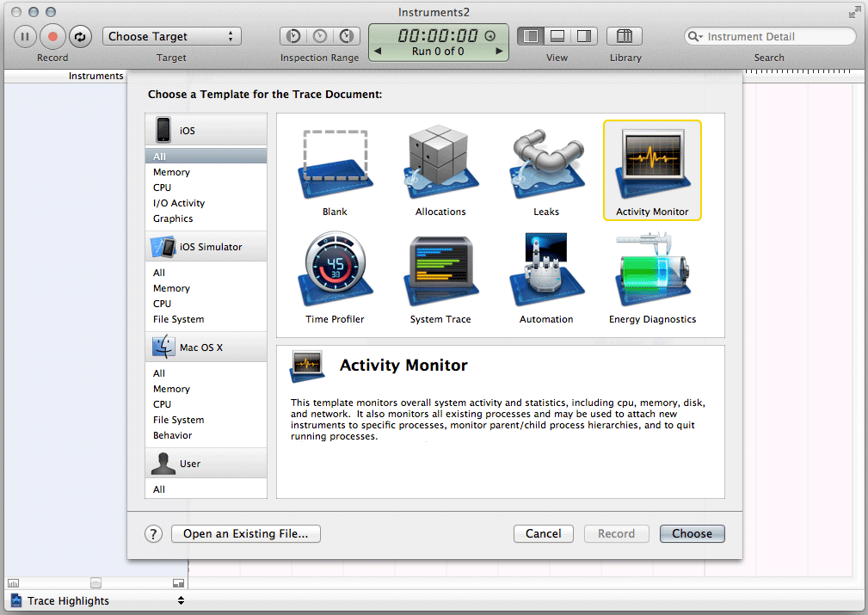Select the Activity Monitor template icon
The image size is (868, 615).
[652, 164]
